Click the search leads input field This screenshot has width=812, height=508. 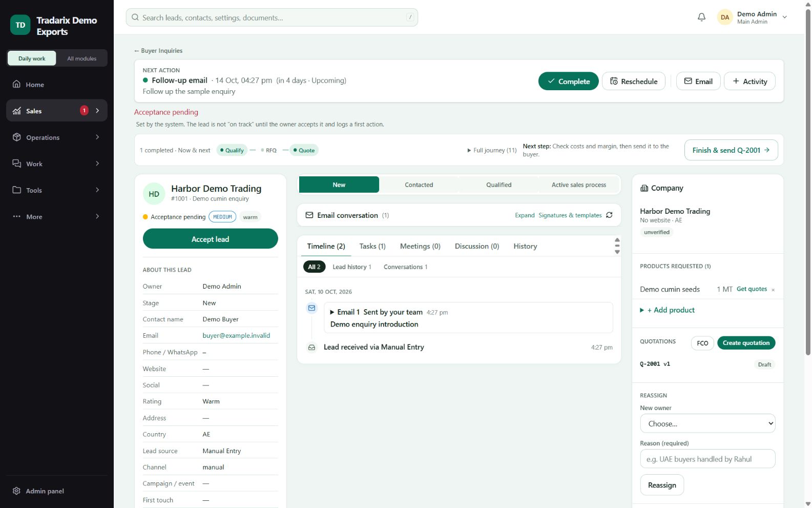point(272,17)
